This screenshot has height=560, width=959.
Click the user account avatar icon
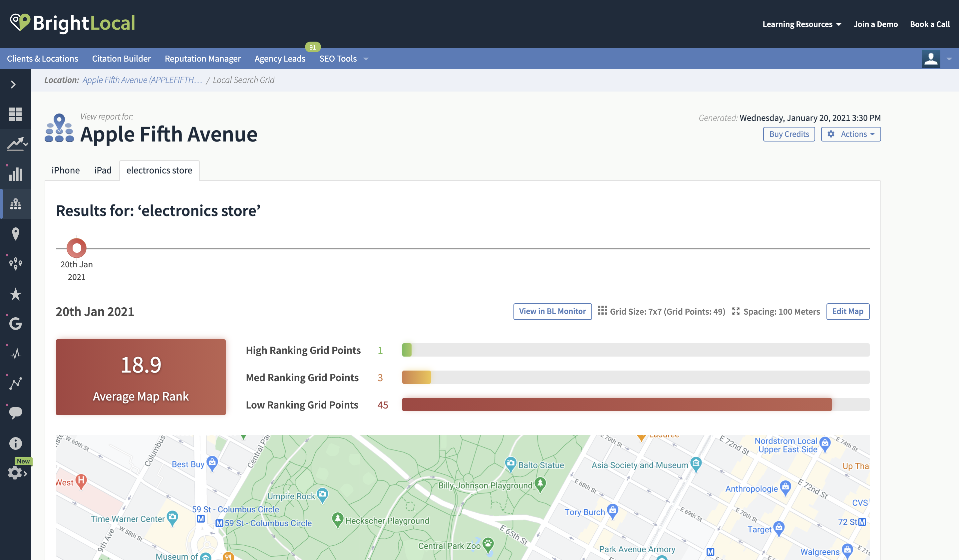[x=931, y=59]
